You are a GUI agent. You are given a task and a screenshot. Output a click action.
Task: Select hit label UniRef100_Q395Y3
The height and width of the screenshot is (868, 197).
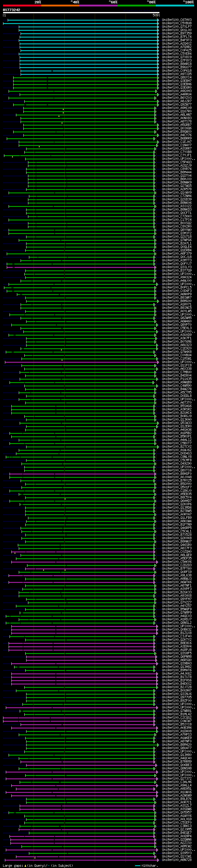tap(177, 853)
